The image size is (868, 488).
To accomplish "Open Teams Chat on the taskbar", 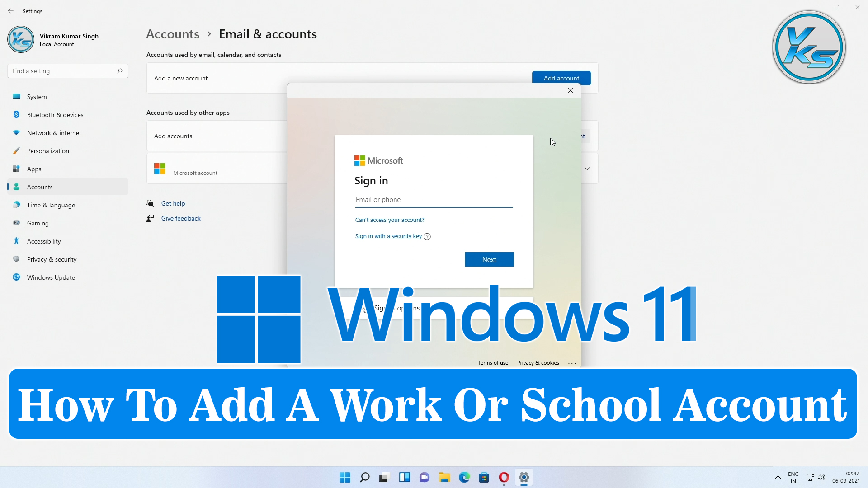I will 424,477.
